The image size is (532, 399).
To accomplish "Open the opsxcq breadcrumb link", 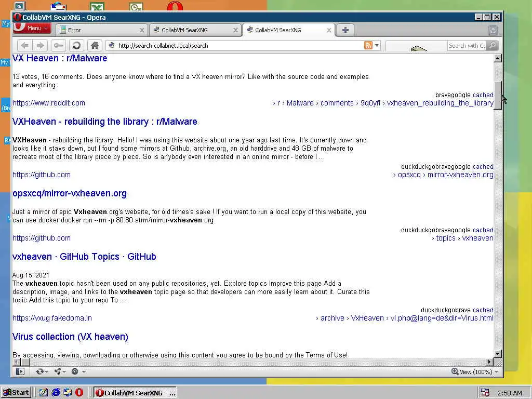I will point(409,175).
